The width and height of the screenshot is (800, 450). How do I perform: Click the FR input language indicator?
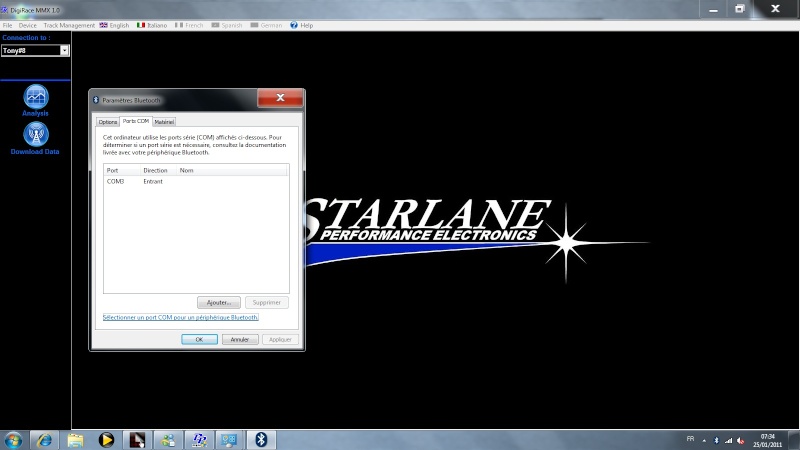coord(690,439)
